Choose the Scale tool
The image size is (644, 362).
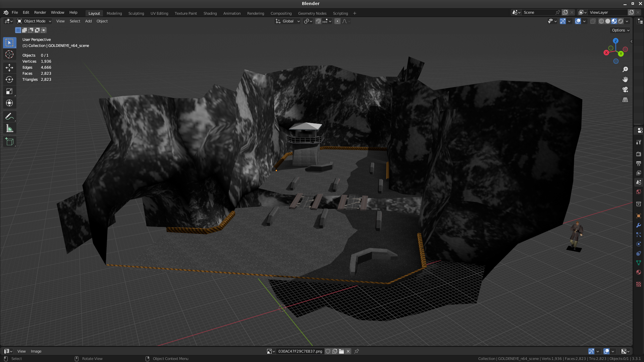tap(9, 91)
